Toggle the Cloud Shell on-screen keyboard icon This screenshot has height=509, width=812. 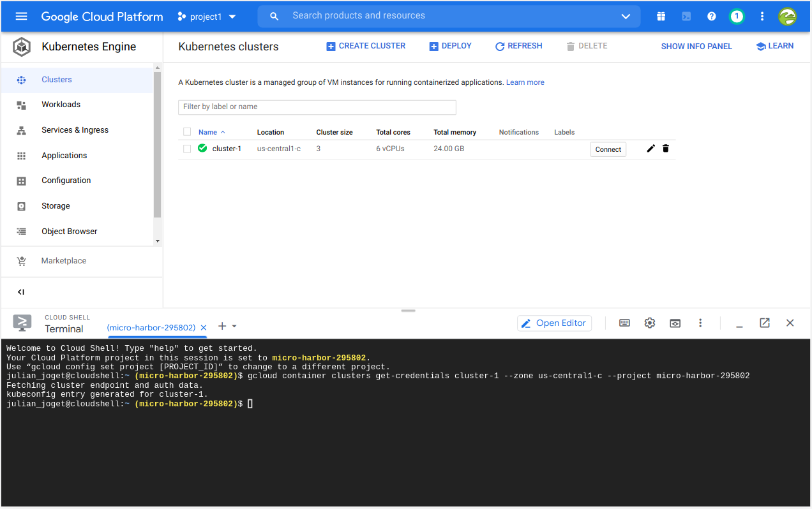[x=624, y=323]
